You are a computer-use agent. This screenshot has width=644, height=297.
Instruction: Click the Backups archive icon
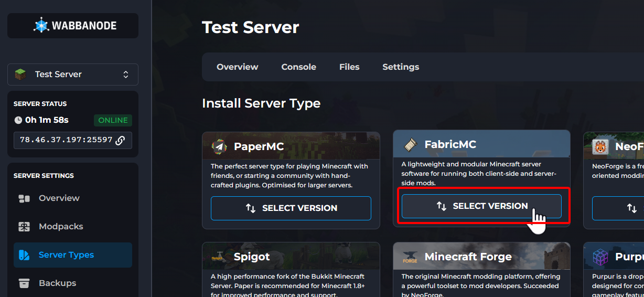(x=24, y=283)
